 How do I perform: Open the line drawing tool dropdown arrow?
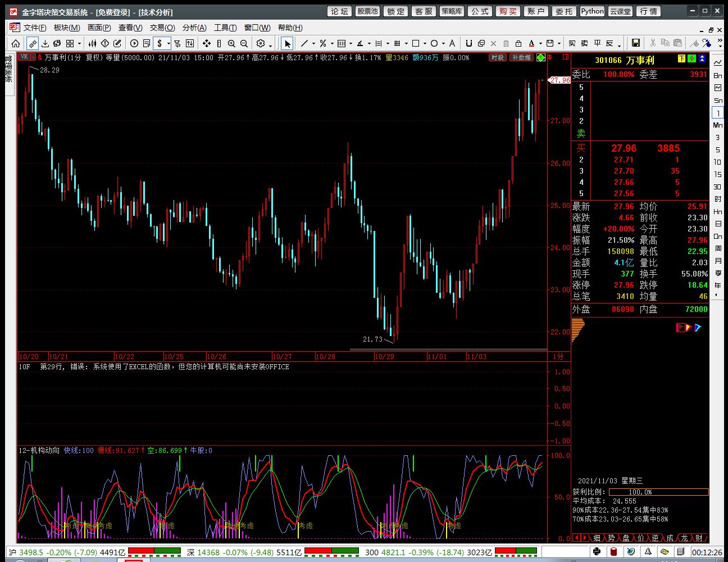(x=313, y=43)
